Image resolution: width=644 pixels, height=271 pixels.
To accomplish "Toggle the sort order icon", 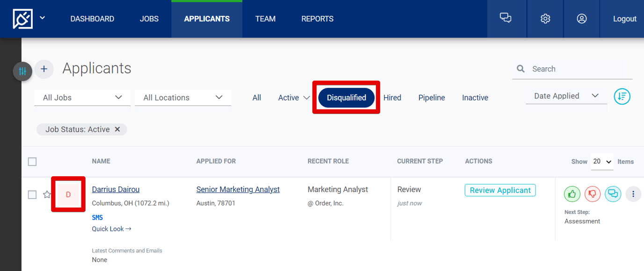I will [x=622, y=97].
